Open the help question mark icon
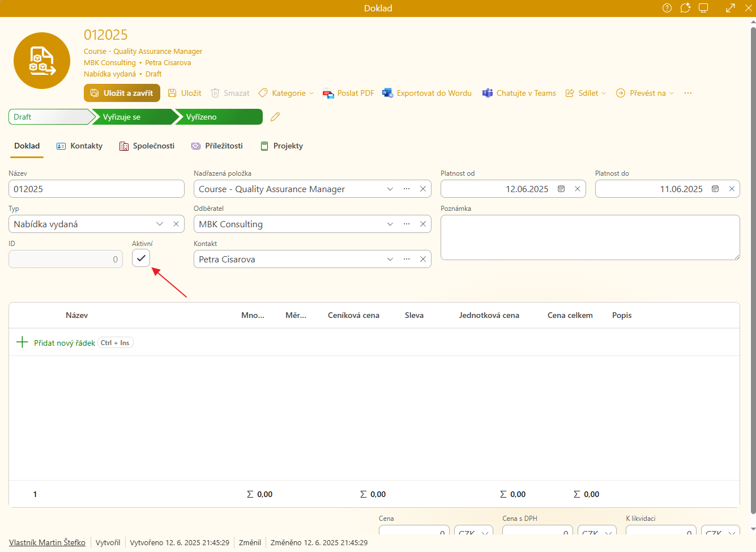756x552 pixels. click(667, 8)
